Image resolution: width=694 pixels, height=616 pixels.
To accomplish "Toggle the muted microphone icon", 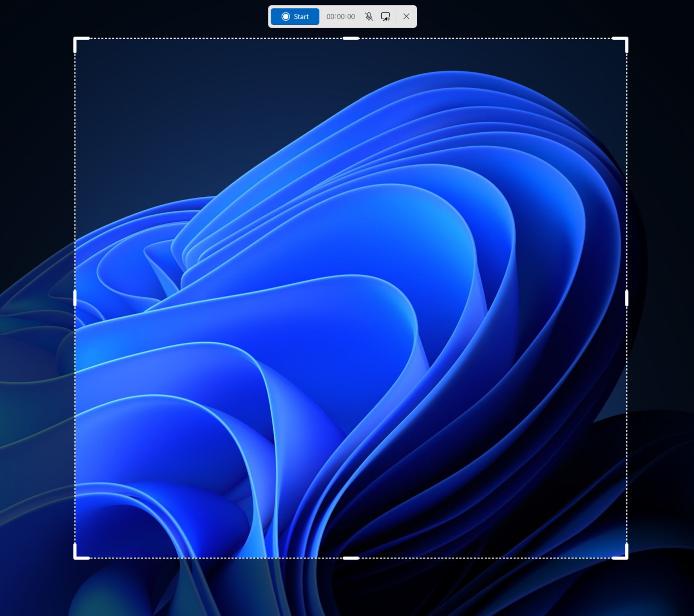I will coord(369,17).
